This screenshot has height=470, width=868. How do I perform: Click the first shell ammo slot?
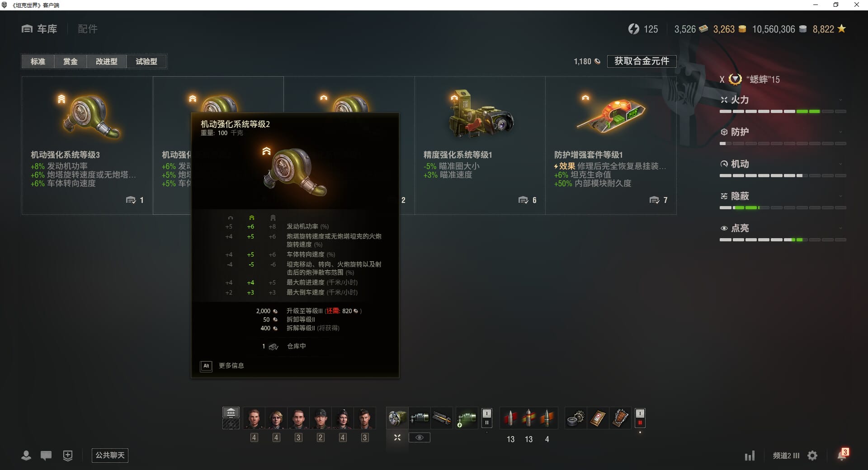click(510, 418)
